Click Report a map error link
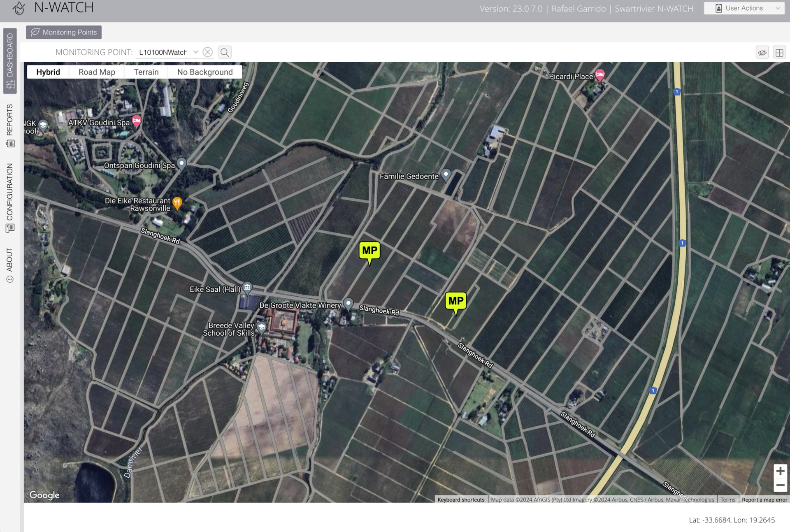790x532 pixels. coord(764,499)
